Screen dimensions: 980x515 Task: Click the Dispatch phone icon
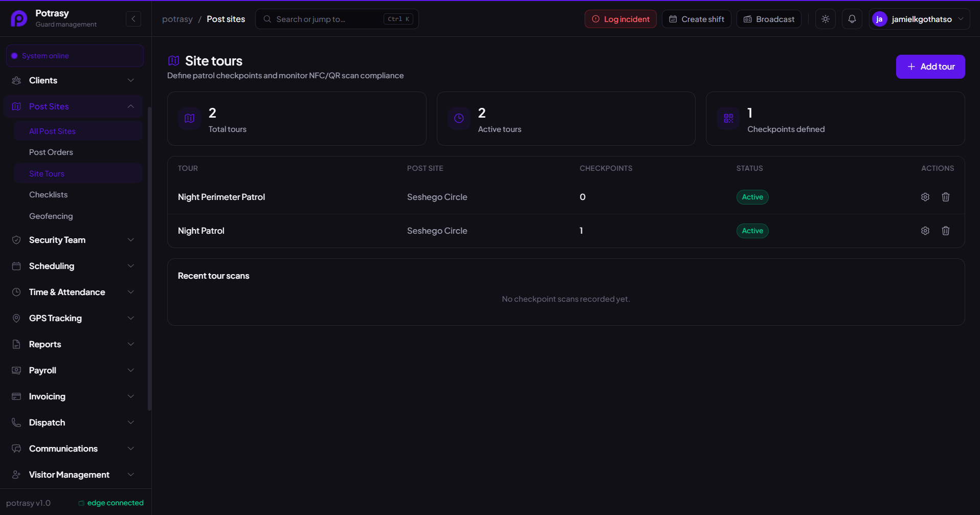point(16,422)
